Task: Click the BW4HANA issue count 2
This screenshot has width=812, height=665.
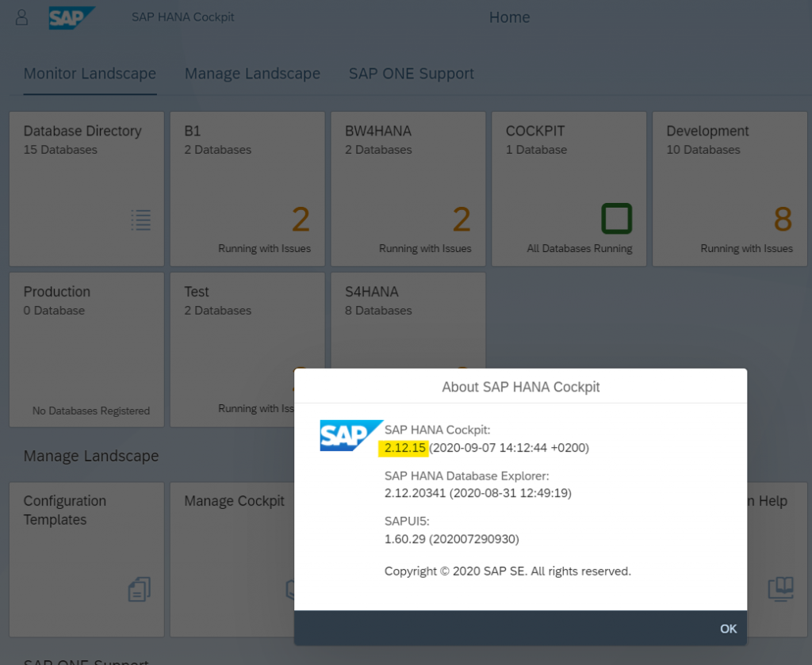Action: coord(462,219)
